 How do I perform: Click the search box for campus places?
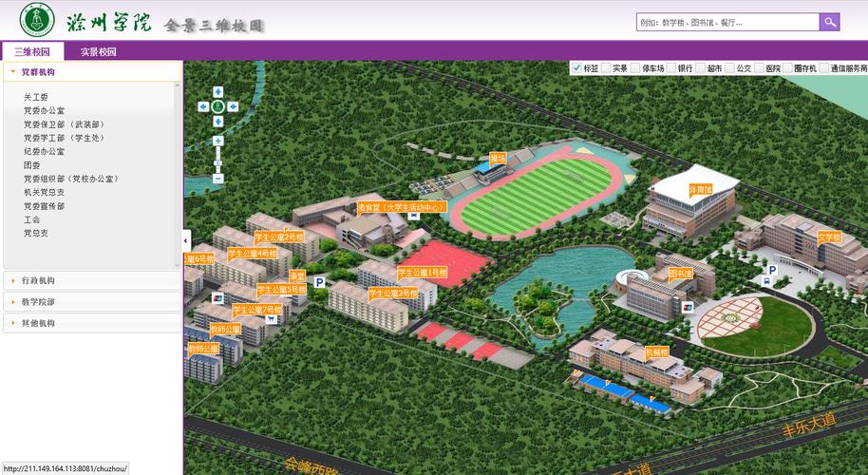tap(728, 22)
